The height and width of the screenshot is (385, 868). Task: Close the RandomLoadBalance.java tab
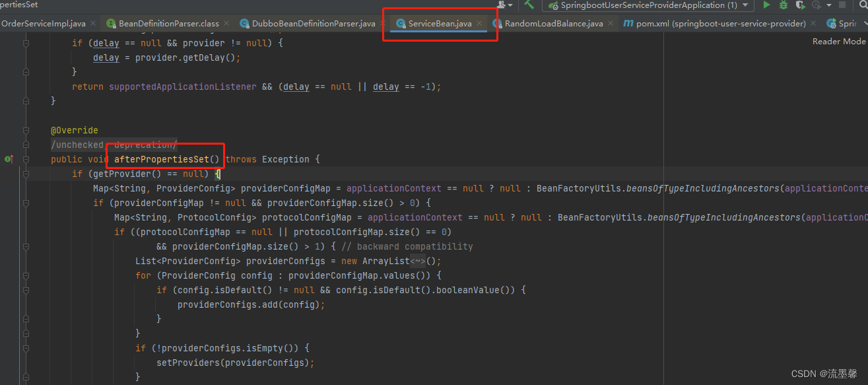point(610,24)
